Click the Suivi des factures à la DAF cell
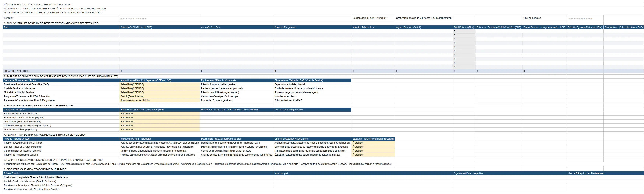This screenshot has width=644, height=194. [312, 101]
